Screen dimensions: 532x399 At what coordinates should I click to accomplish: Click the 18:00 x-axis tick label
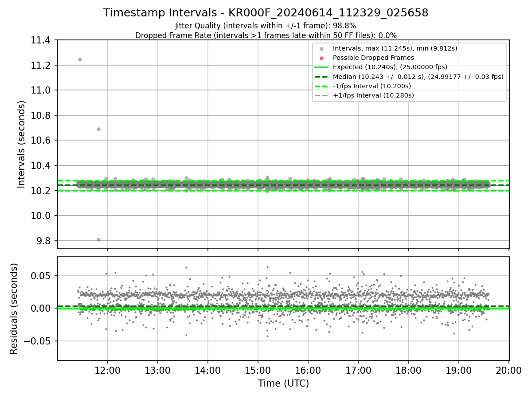click(x=408, y=370)
